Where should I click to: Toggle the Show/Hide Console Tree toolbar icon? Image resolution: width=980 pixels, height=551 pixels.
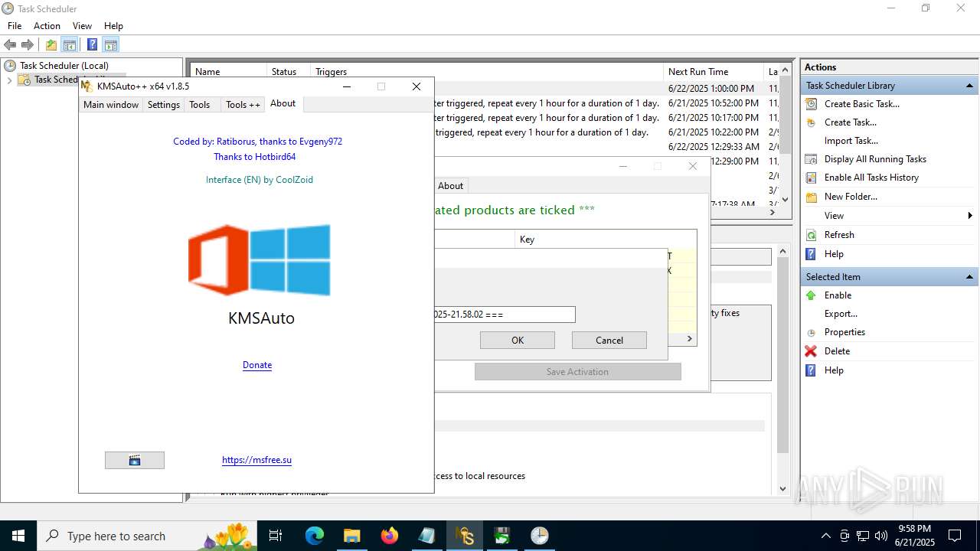(x=70, y=44)
